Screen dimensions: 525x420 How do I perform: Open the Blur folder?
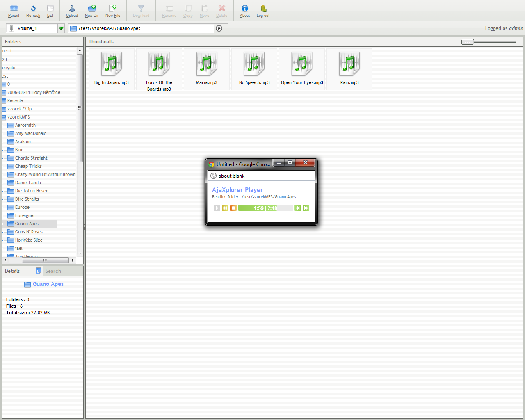point(19,150)
